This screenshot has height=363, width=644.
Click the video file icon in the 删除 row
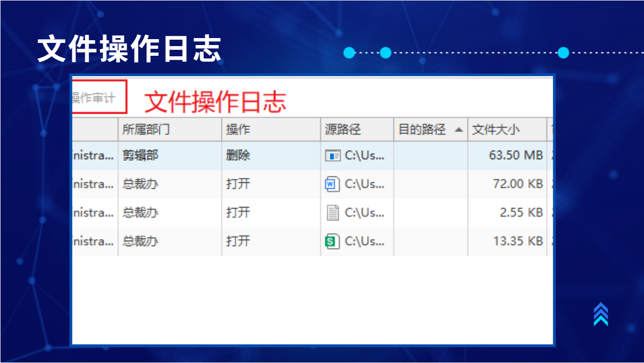(333, 155)
